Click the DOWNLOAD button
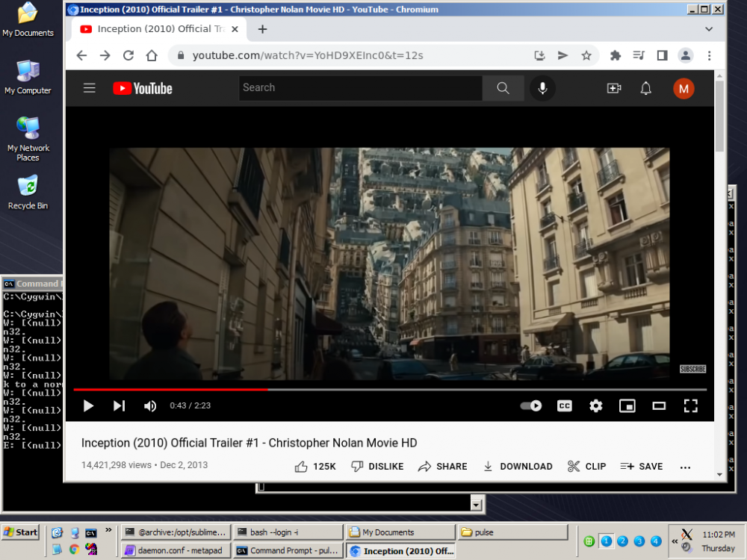Image resolution: width=747 pixels, height=560 pixels. 518,466
